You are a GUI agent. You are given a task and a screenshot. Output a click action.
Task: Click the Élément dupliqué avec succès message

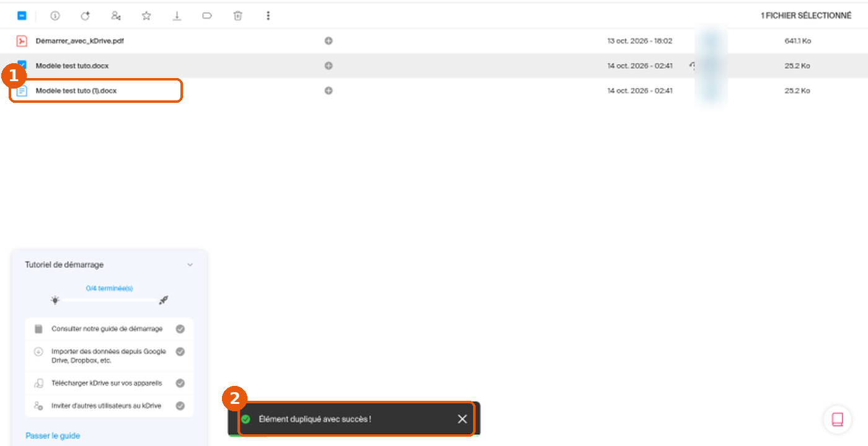point(315,419)
